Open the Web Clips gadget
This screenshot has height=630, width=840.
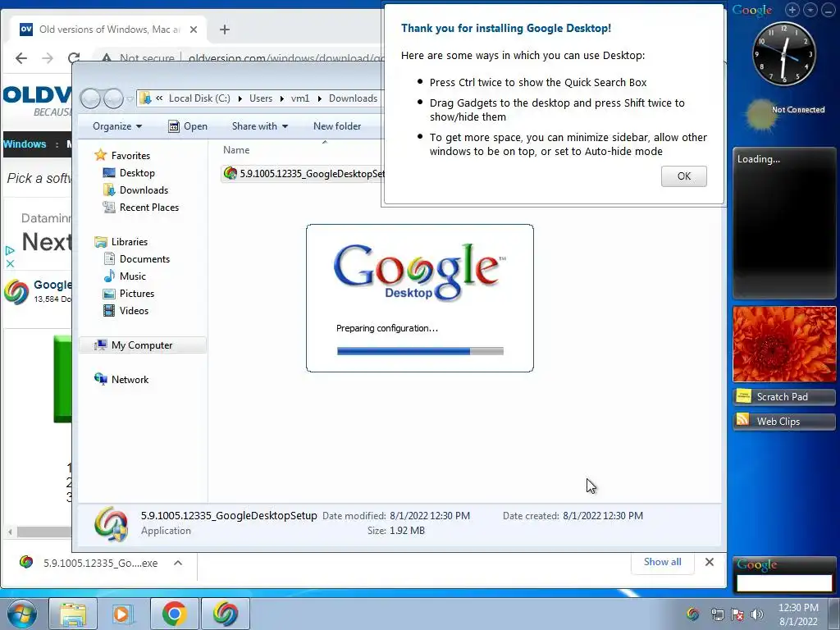click(783, 422)
